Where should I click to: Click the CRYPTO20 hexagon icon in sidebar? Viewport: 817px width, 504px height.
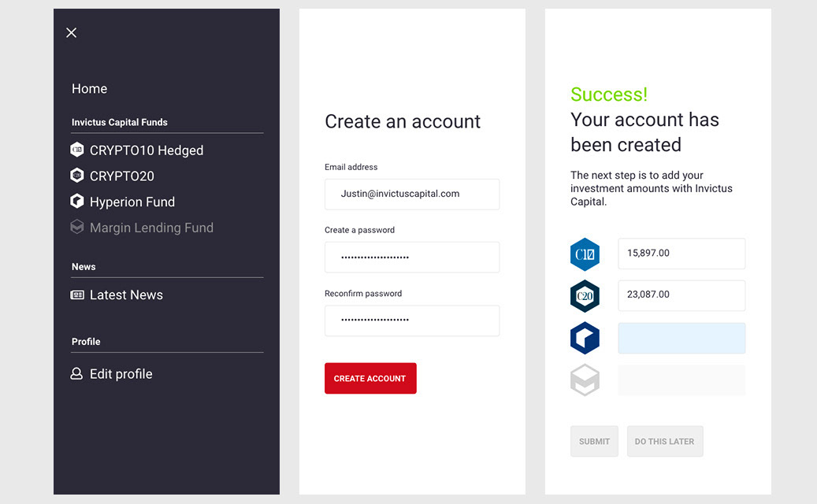pos(77,176)
